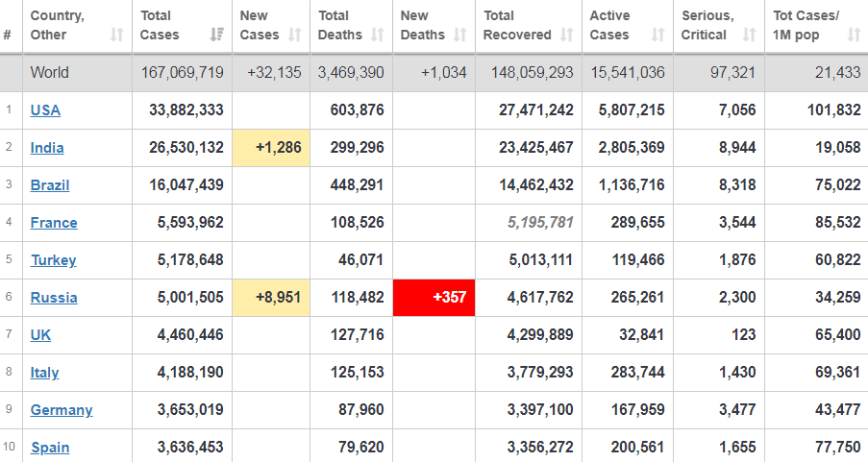Open the France country link

click(54, 223)
